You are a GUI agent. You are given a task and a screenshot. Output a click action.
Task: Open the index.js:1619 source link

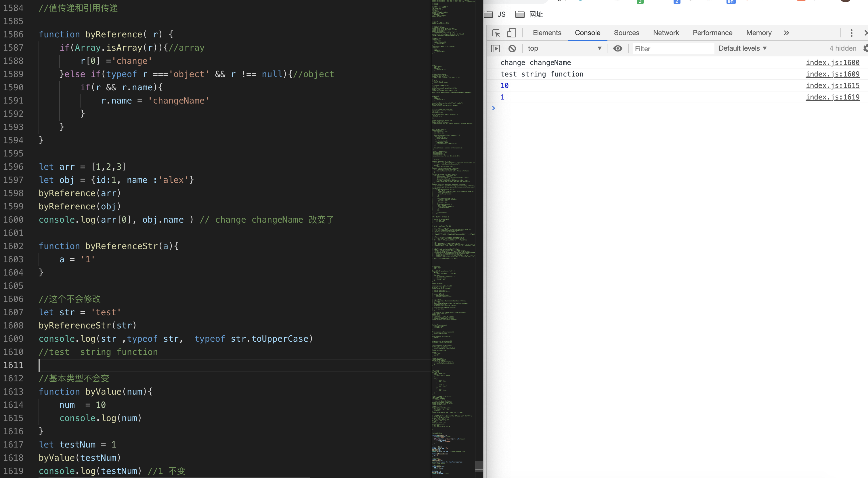coord(832,97)
